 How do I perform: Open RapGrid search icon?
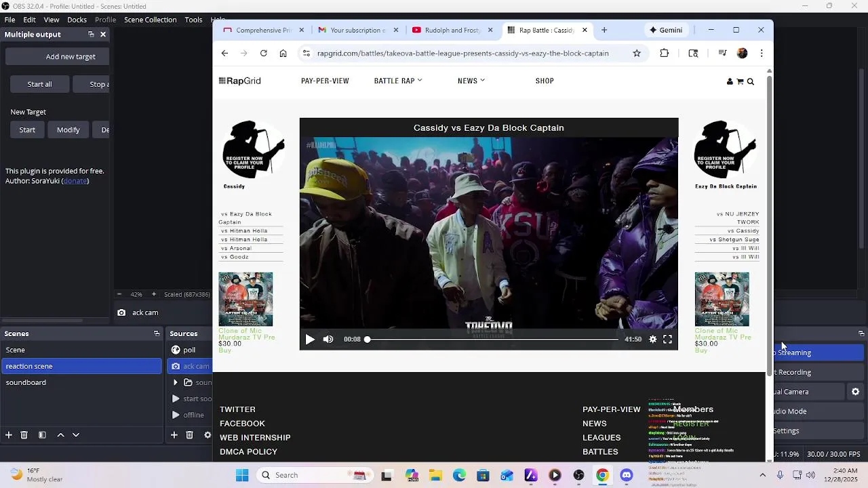click(751, 81)
